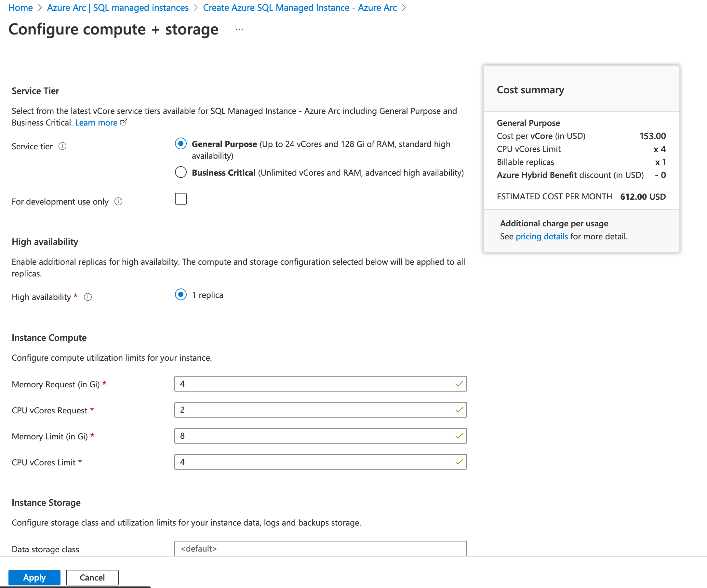Click the Instance Compute heading
Screen dimensions: 707x588
tap(49, 338)
